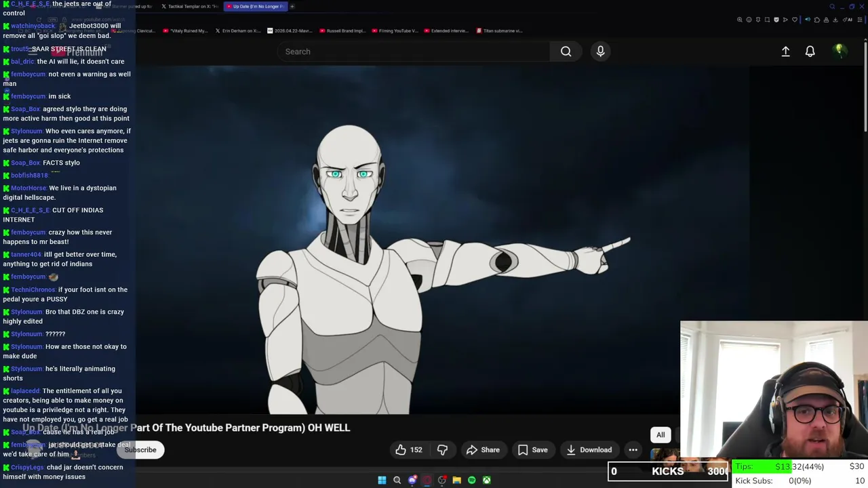Image resolution: width=868 pixels, height=488 pixels.
Task: Open the browser profile person icon
Action: pyautogui.click(x=826, y=20)
